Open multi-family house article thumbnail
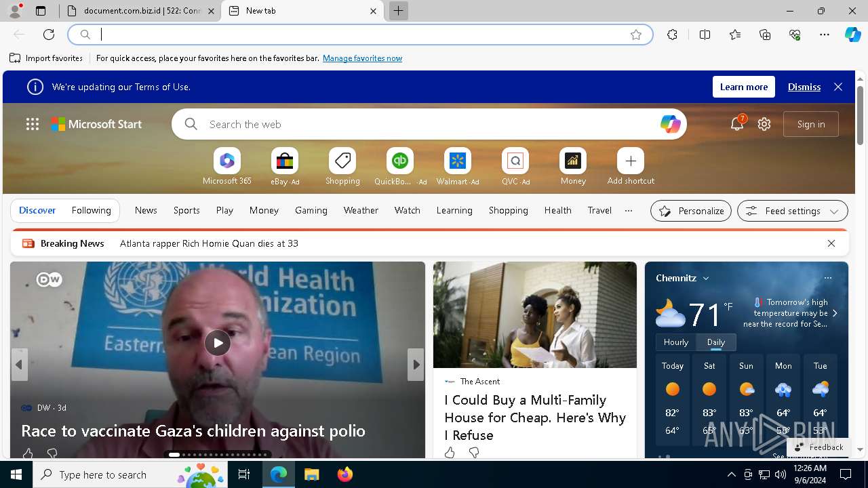 (535, 315)
